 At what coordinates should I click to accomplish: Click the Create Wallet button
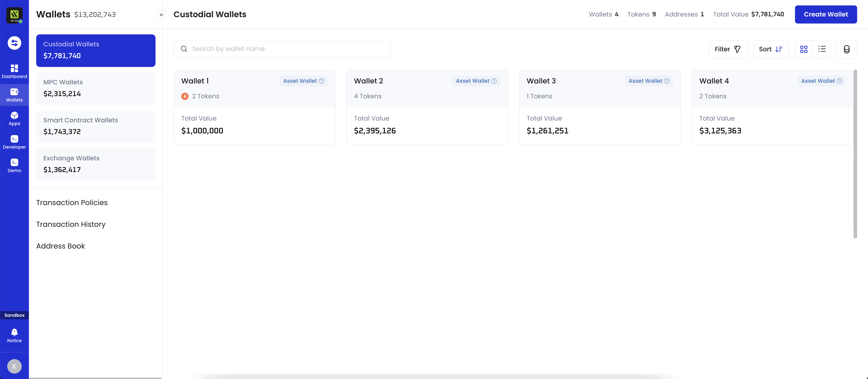pos(826,14)
